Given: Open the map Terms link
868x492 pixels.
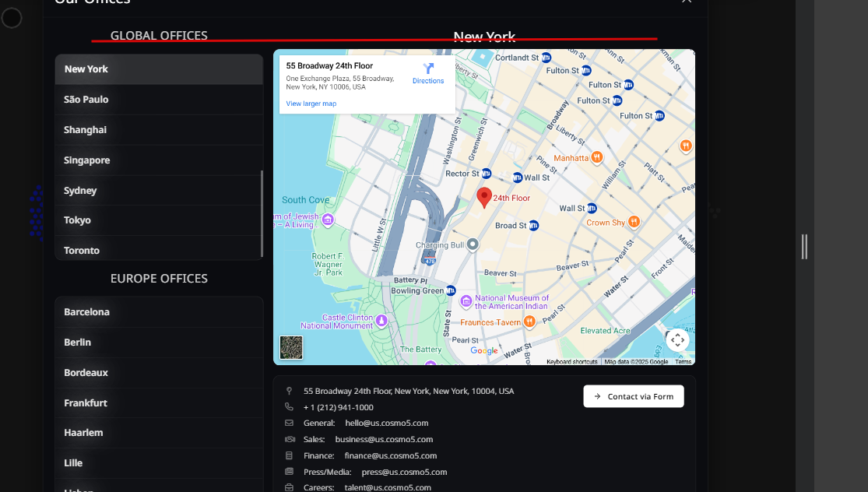Looking at the screenshot, I should [x=683, y=361].
